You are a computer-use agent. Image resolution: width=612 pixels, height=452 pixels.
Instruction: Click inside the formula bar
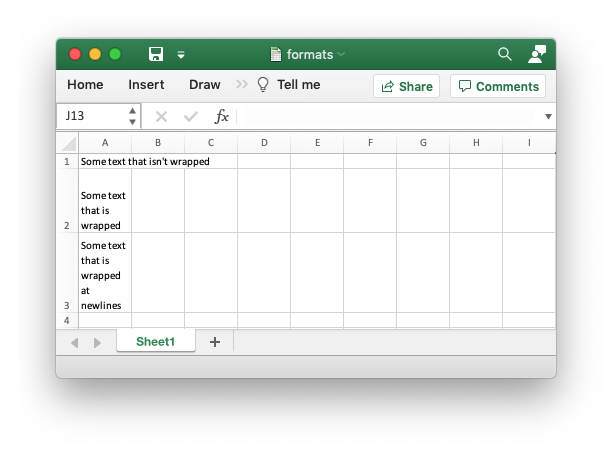pos(390,116)
